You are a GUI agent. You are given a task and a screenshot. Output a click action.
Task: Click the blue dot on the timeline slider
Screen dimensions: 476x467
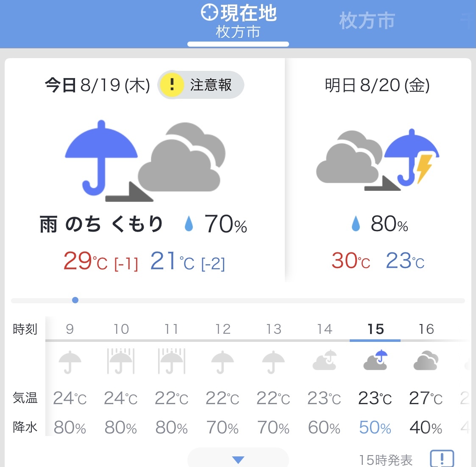75,300
